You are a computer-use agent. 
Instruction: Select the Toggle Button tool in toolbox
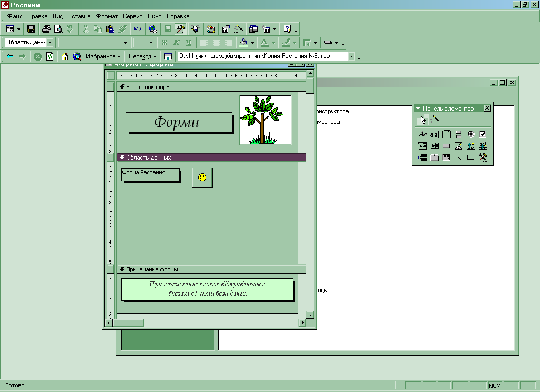pos(458,134)
